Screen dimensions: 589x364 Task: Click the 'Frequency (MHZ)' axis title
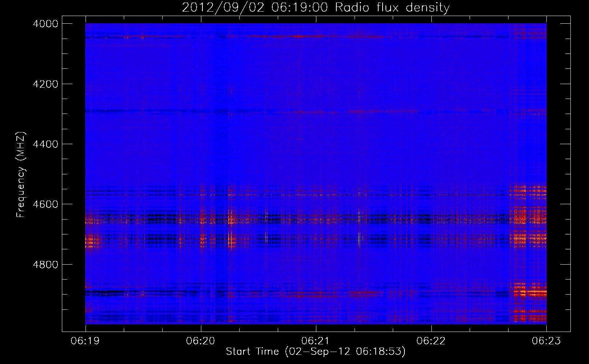[x=21, y=175]
